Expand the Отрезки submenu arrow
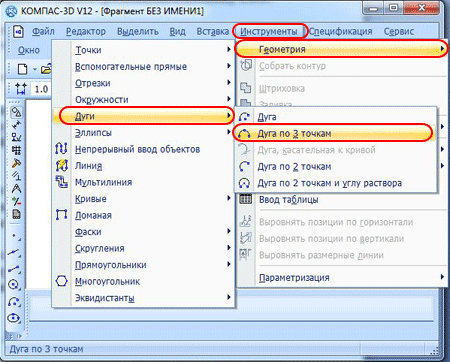 229,82
